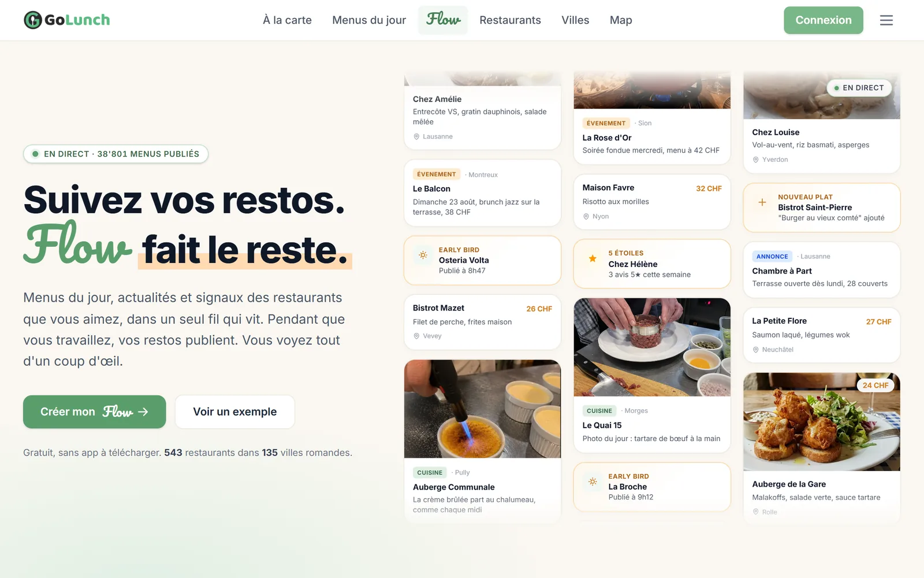Click the ÉVÉNEMENT tag on La Rose d'Or
The image size is (924, 578).
click(x=606, y=123)
